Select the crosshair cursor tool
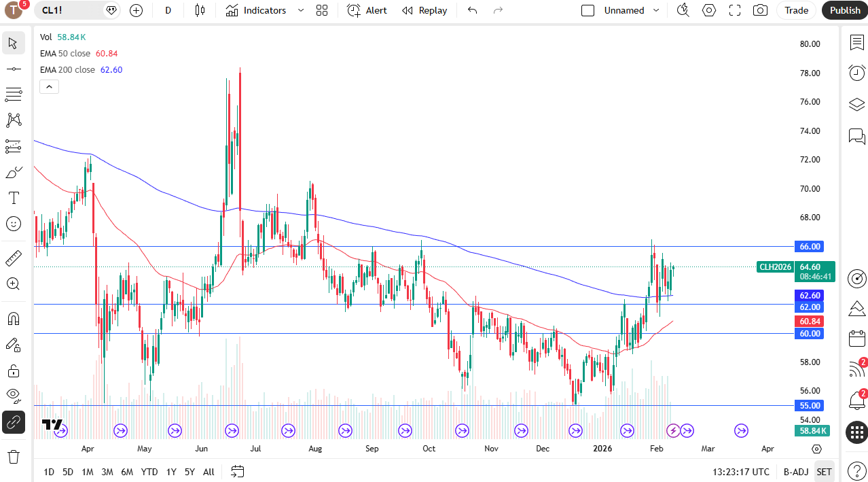Image resolution: width=868 pixels, height=482 pixels. (14, 43)
